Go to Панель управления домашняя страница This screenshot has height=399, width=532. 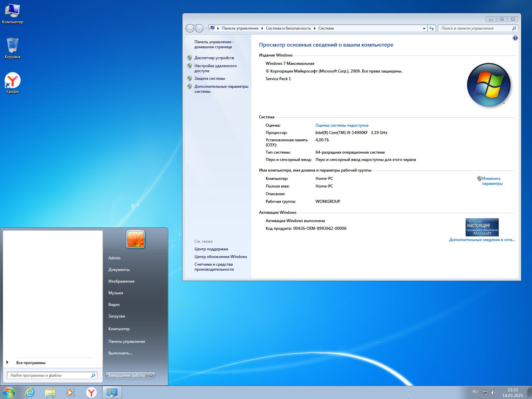click(x=214, y=44)
